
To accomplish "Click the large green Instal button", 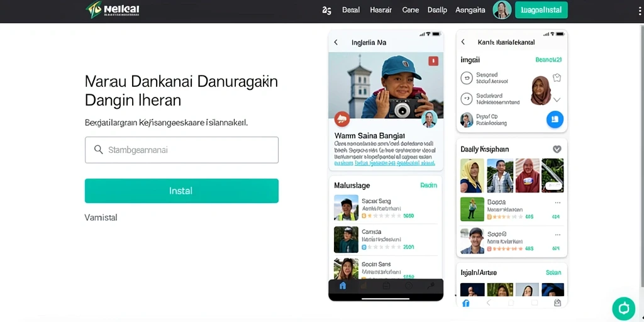I will 182,191.
